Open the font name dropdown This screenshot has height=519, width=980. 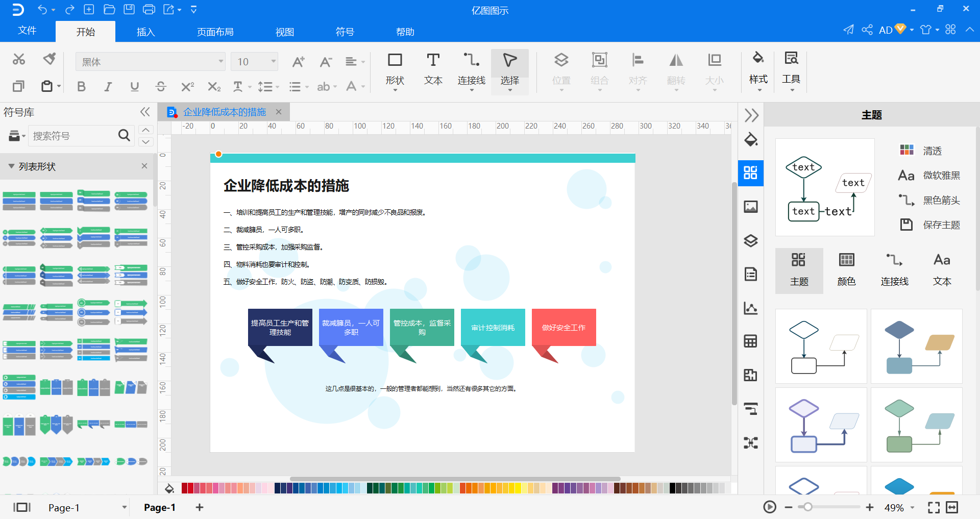[221, 62]
